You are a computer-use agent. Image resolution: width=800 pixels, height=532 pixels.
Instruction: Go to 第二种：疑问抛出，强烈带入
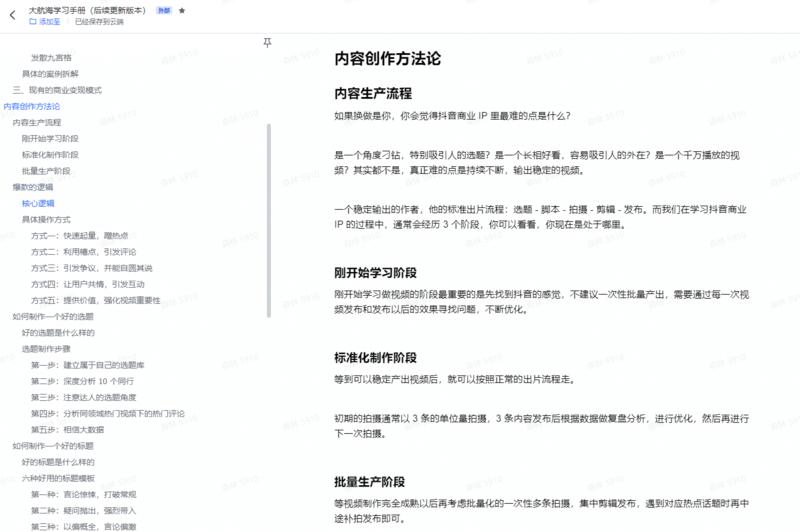click(x=84, y=511)
